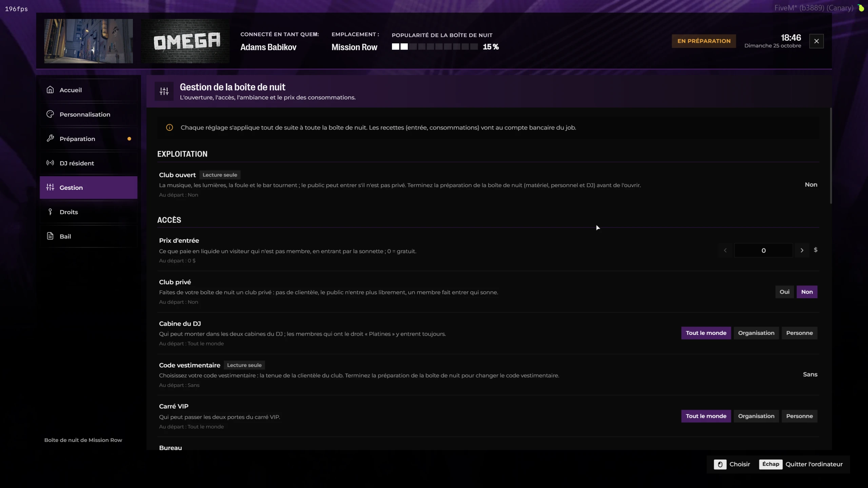Click the orange info icon in notice
Screen dimensions: 868x488
[x=170, y=127]
